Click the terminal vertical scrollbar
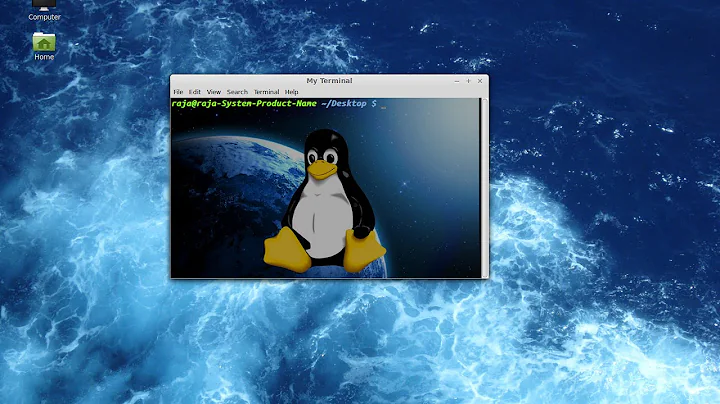Screen dimensions: 720x404 click(484, 188)
